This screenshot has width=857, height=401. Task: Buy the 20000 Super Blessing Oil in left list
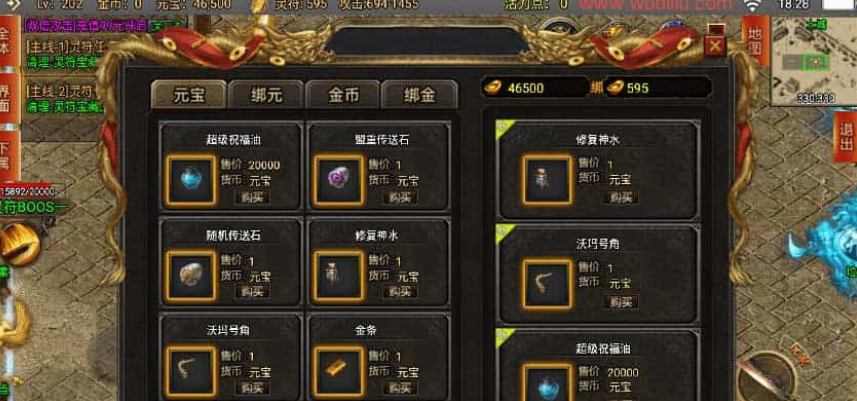(x=252, y=197)
